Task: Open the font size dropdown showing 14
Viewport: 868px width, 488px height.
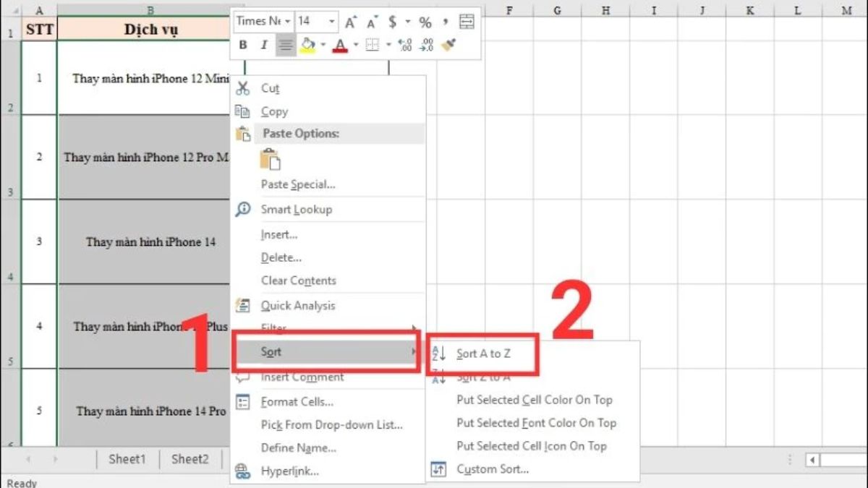Action: point(317,22)
